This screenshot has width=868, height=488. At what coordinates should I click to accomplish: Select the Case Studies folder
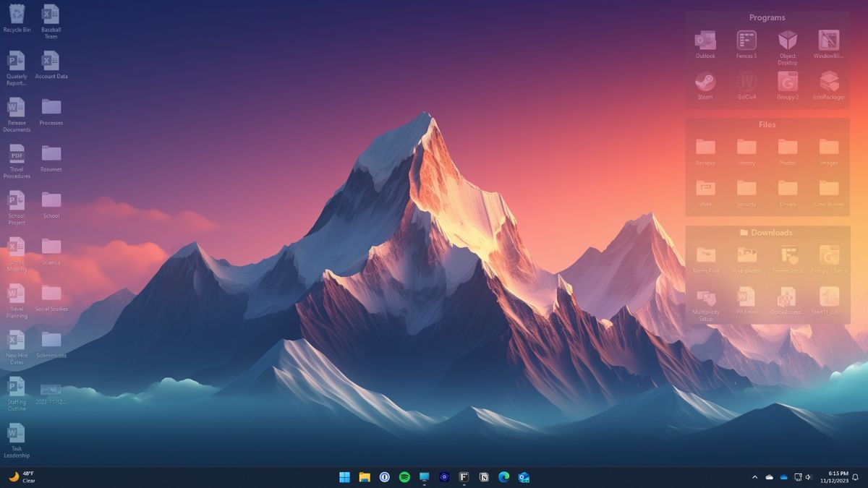click(x=829, y=193)
